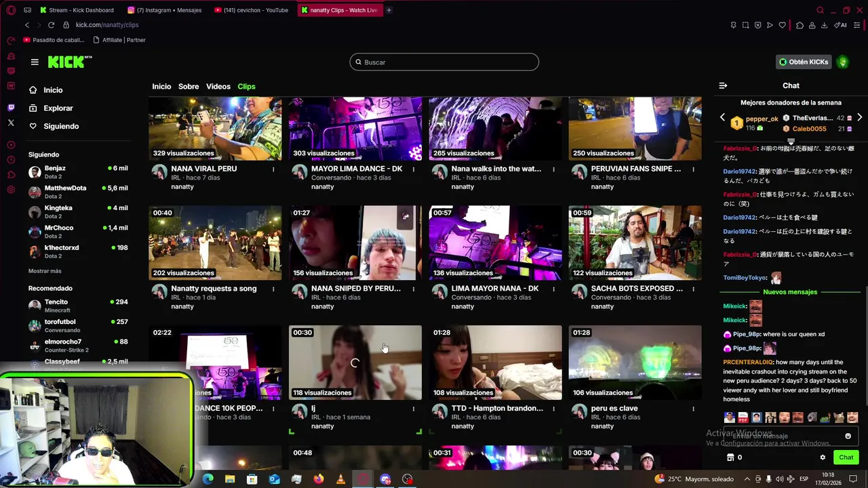Open options menu for peru es clave clip
Image resolution: width=868 pixels, height=488 pixels.
coord(693,409)
